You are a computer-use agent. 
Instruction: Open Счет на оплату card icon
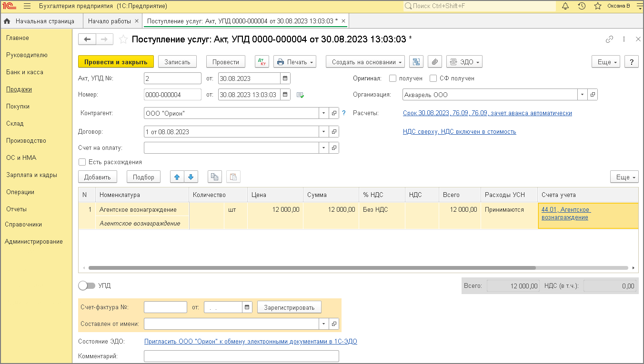coord(334,148)
